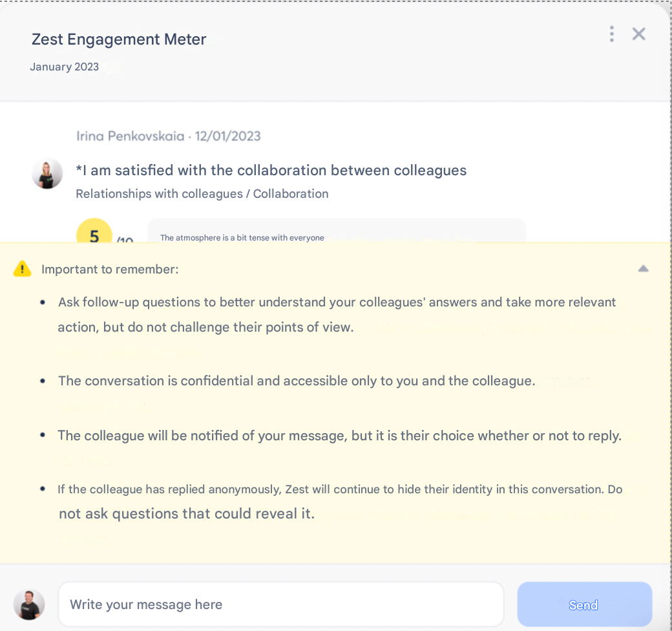Open the 'atmosphere is a bit tense' comment
Image resolution: width=672 pixels, height=631 pixels.
tap(242, 237)
